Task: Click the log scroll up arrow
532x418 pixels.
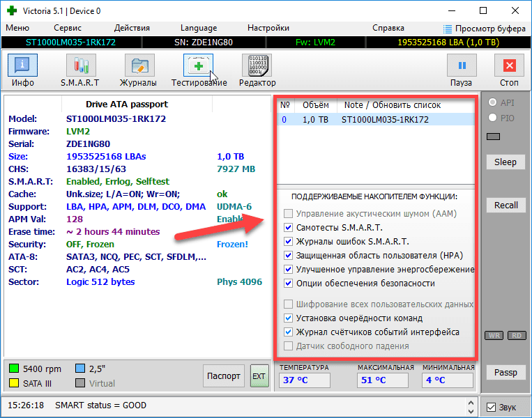Action: pyautogui.click(x=471, y=403)
